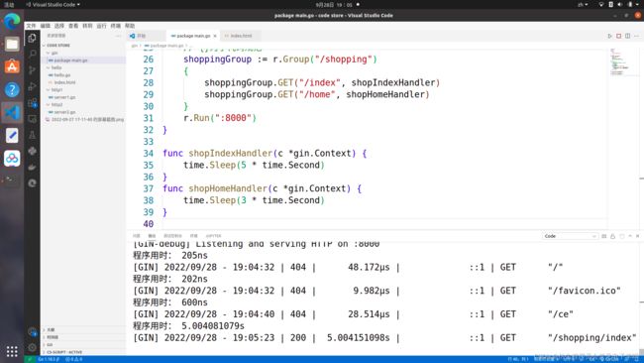
Task: Switch to the Jupyter panel tab
Action: (x=214, y=236)
